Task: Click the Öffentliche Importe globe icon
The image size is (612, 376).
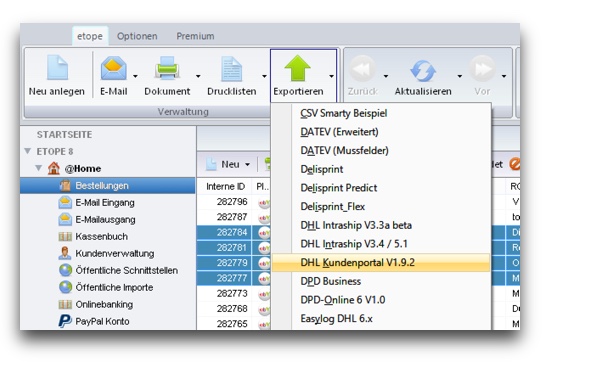Action: (65, 287)
